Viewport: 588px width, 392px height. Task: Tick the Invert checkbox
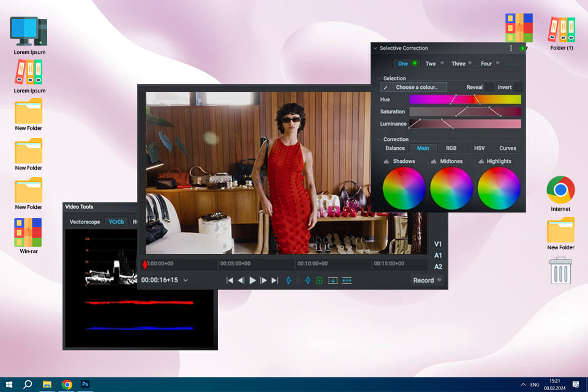[518, 88]
